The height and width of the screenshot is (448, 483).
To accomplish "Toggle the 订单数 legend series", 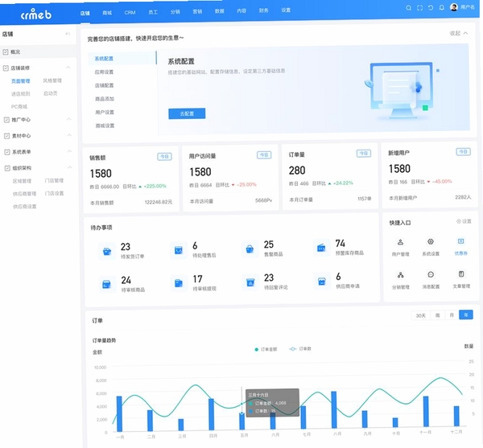I will [300, 348].
